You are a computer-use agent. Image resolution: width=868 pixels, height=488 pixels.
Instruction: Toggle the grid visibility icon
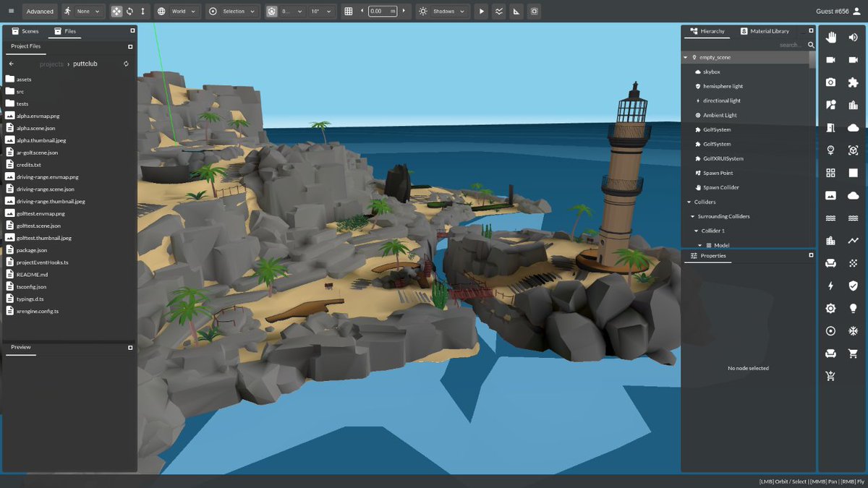pos(349,12)
